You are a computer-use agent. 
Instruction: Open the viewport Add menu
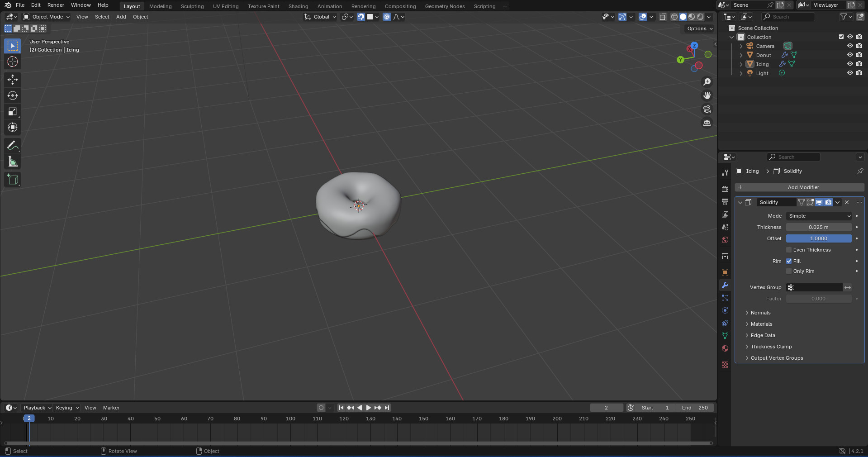(x=121, y=17)
